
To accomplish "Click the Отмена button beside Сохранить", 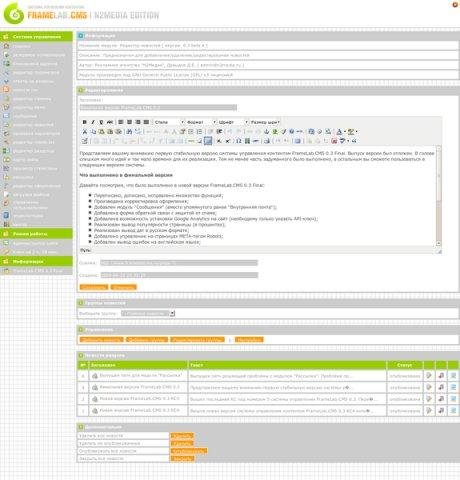I will click(x=124, y=287).
